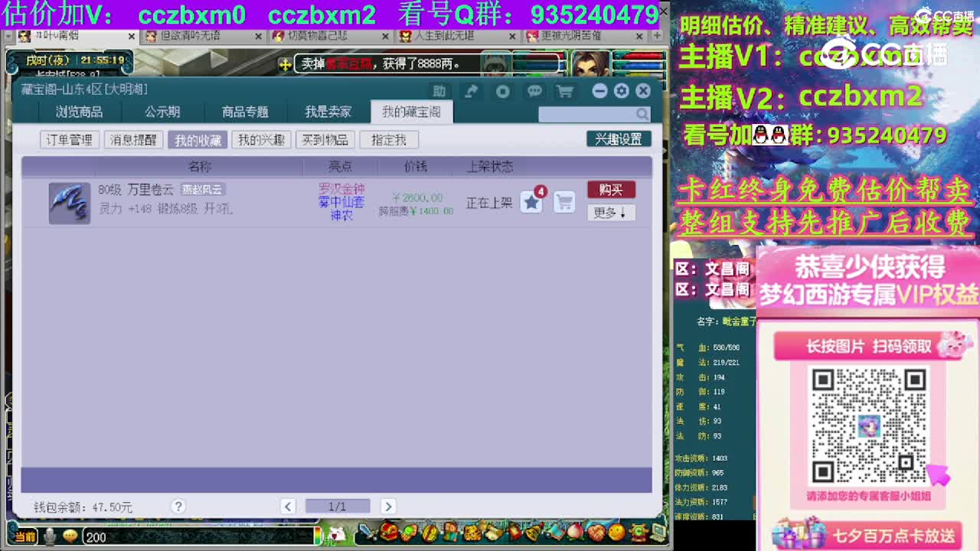Open 指定我 section
This screenshot has width=980, height=551.
click(389, 140)
